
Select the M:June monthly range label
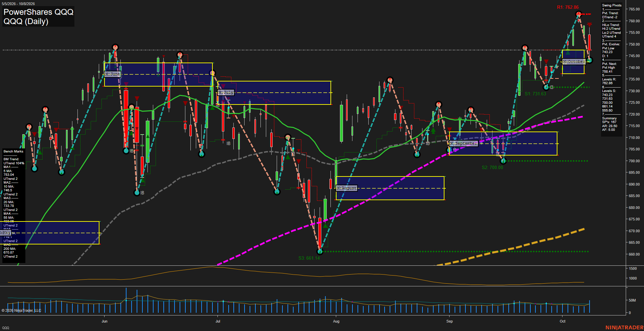(113, 74)
